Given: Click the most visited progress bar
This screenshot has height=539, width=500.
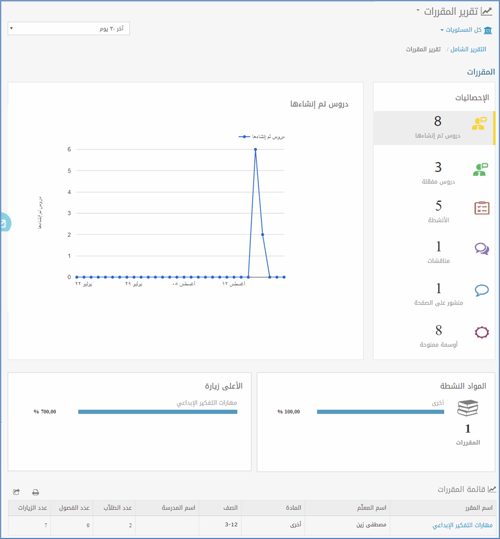Looking at the screenshot, I should pyautogui.click(x=158, y=412).
